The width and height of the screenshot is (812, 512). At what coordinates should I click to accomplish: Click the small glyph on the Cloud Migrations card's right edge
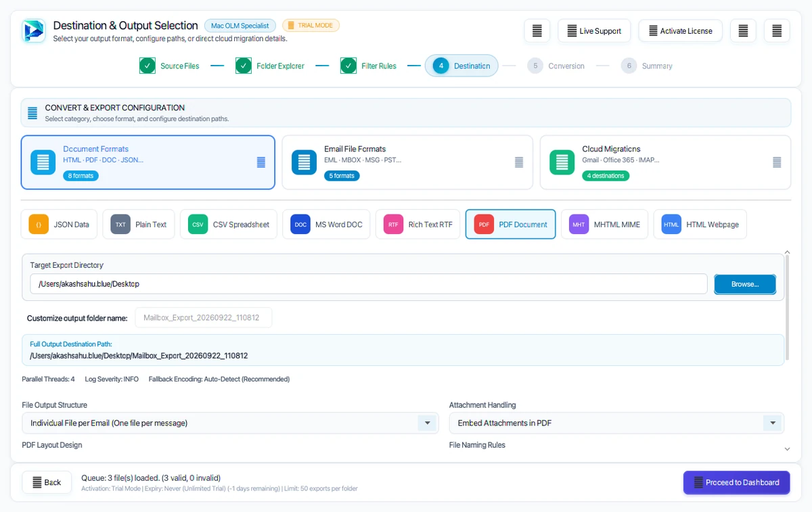pos(777,162)
